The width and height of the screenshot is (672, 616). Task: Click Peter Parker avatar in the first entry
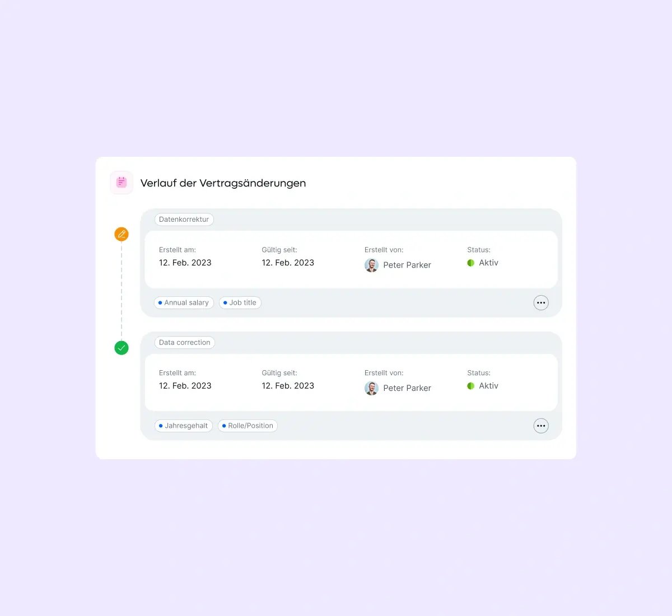(x=371, y=265)
